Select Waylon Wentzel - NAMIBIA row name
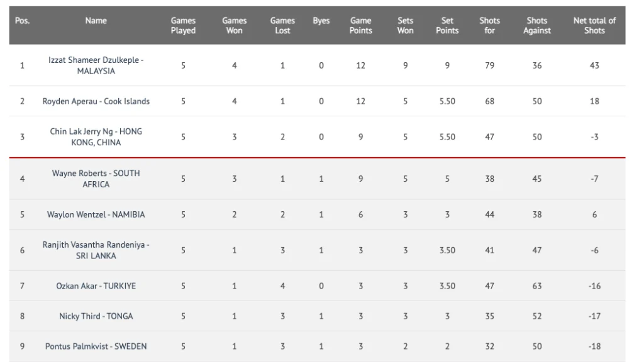Screen dimensions: 644x364 (x=96, y=214)
